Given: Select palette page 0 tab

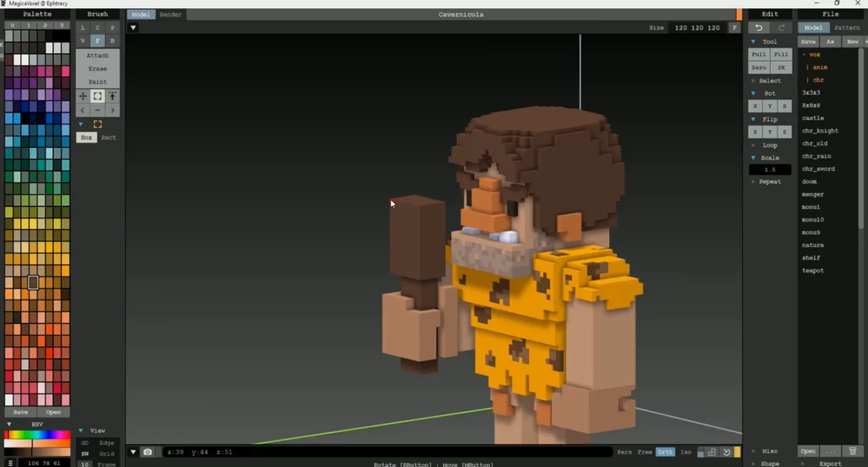Looking at the screenshot, I should click(x=12, y=25).
